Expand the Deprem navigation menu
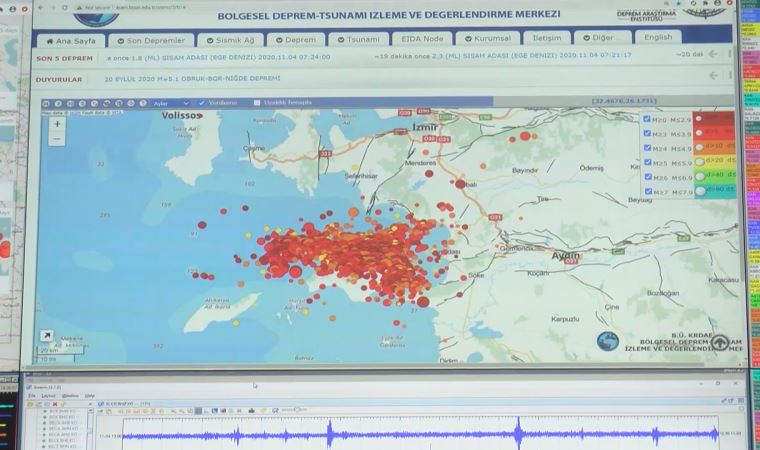The image size is (760, 450). click(295, 38)
